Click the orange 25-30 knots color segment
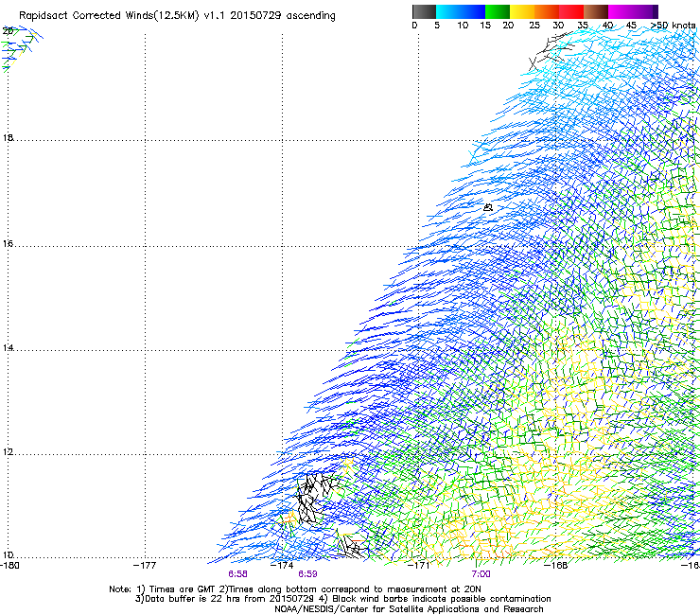 tap(547, 11)
